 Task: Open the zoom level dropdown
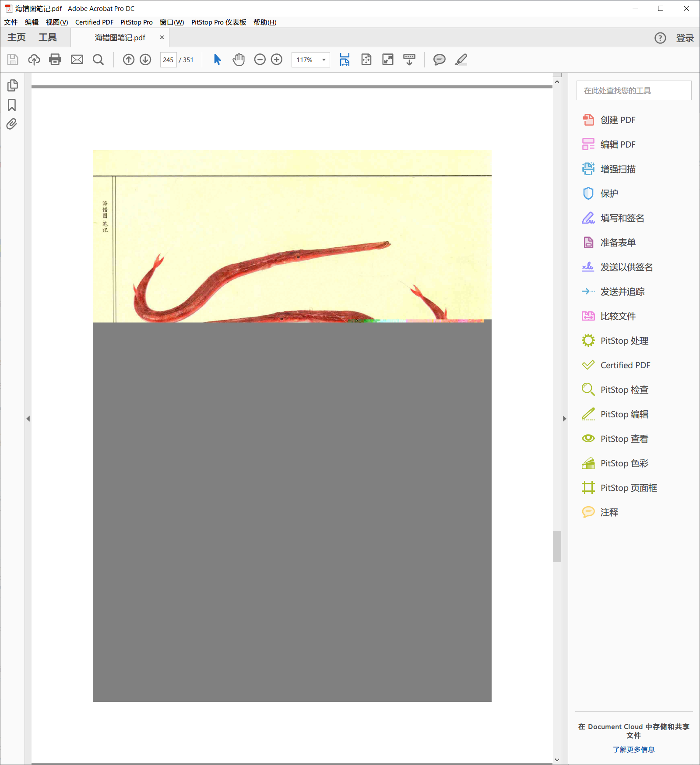coord(324,60)
